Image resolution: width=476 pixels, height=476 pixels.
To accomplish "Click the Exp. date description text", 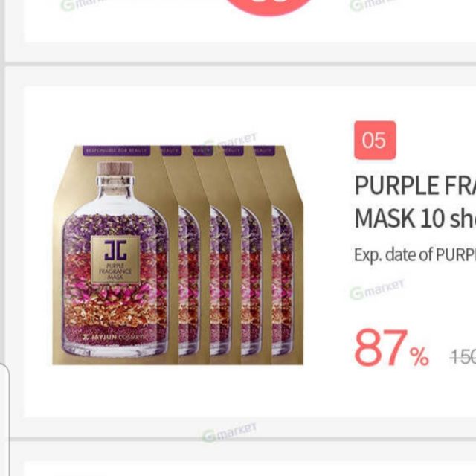I will pos(415,254).
